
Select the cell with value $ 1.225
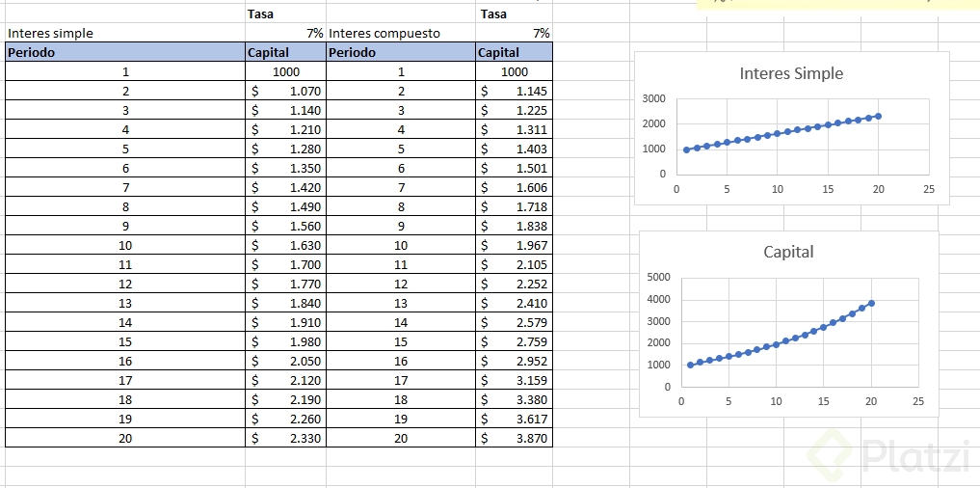[515, 111]
